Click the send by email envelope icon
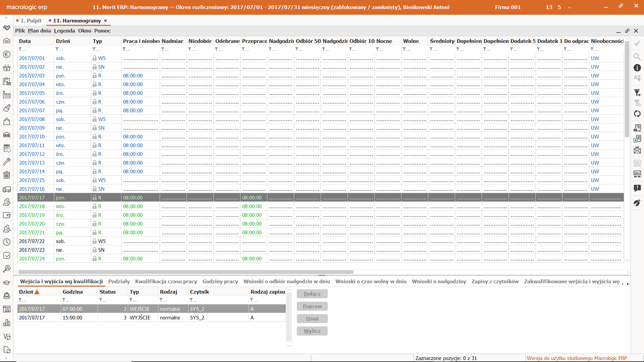Screen dimensions: 644x362 (x=637, y=150)
